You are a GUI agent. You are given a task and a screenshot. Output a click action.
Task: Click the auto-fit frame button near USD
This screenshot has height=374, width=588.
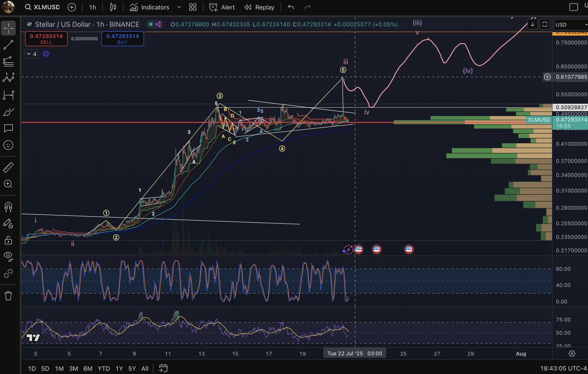pos(544,25)
